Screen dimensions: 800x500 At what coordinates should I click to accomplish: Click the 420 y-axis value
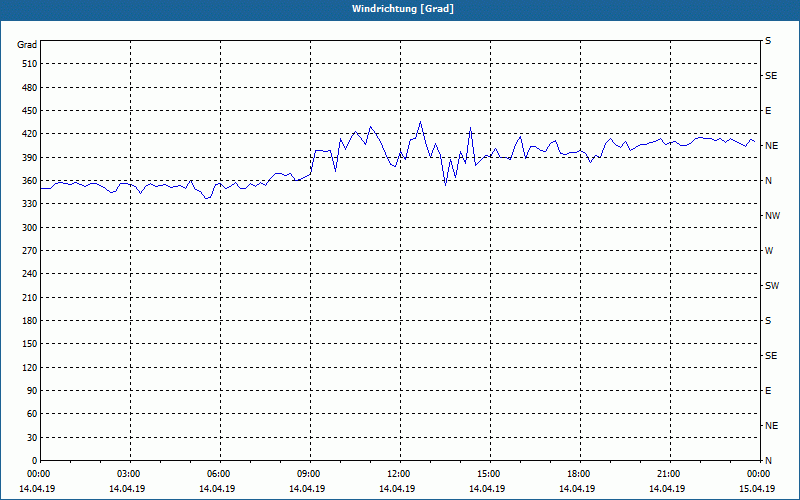(30, 134)
